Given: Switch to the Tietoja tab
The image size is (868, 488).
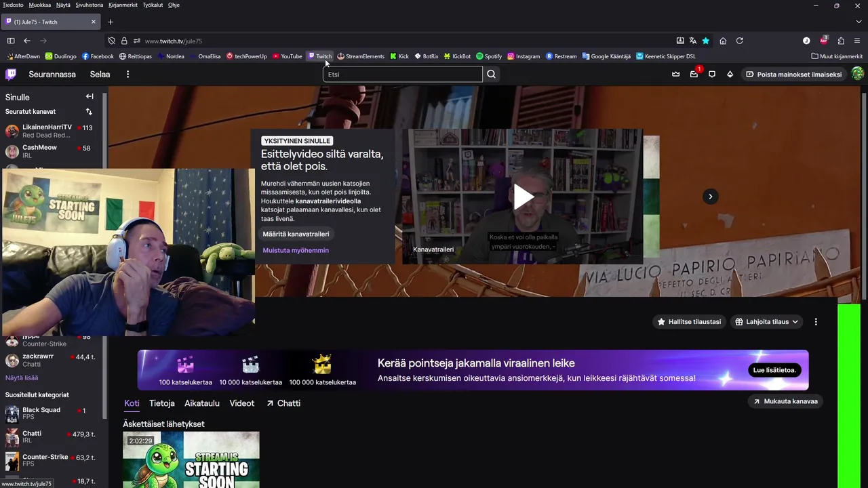Looking at the screenshot, I should click(x=162, y=403).
